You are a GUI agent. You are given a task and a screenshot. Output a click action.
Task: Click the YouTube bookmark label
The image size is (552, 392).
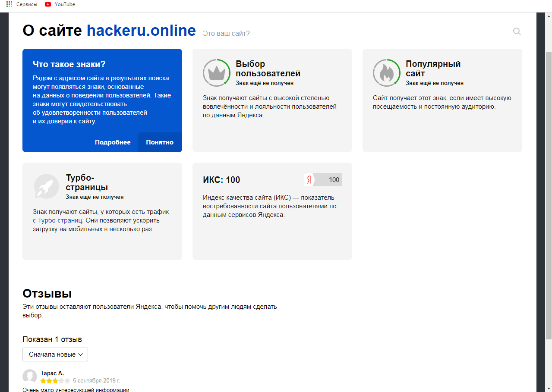tap(65, 4)
